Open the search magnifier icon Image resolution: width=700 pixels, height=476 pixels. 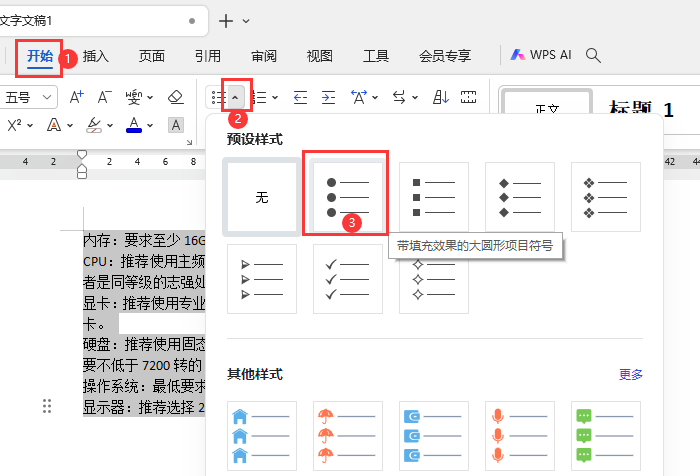(593, 55)
